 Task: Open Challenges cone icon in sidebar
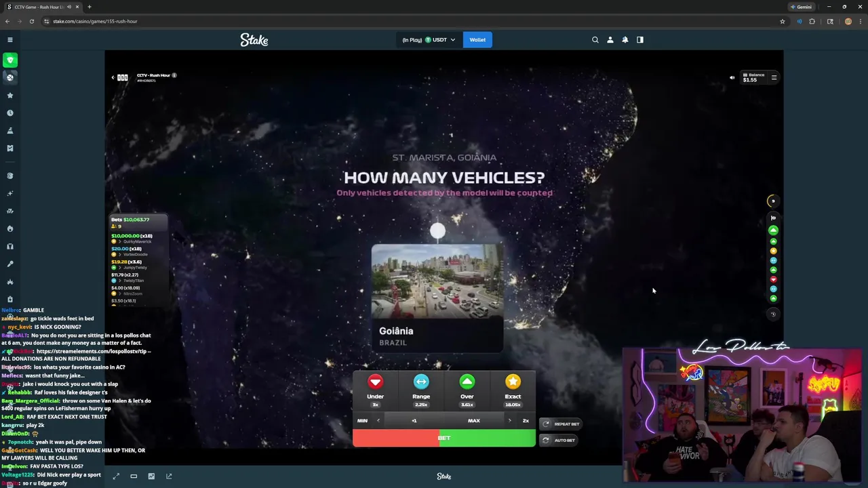coord(10,131)
